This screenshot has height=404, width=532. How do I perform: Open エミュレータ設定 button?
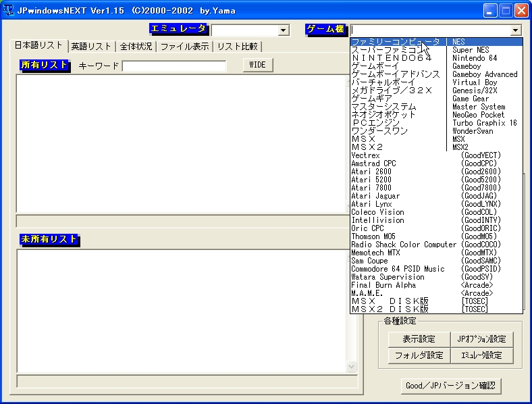pyautogui.click(x=482, y=355)
